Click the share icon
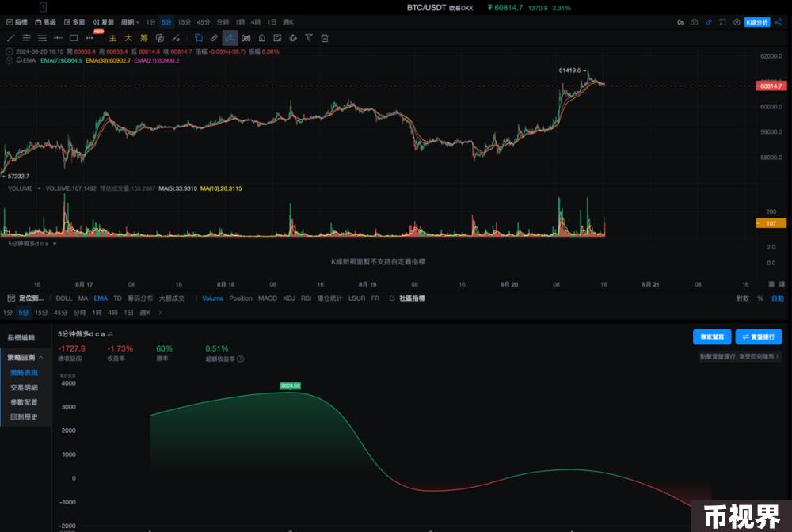The height and width of the screenshot is (532, 792). pyautogui.click(x=778, y=22)
